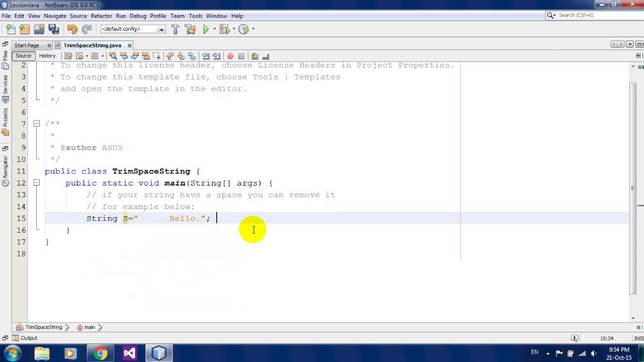Open the Navigate menu
Viewport: 644px width, 362px height.
point(55,16)
